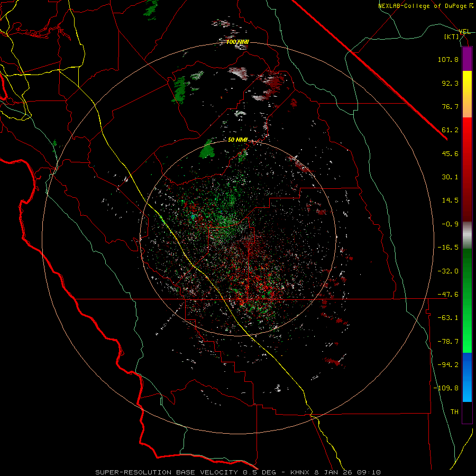Click the 100 NMI range ring label
476x476 pixels.
pos(237,42)
